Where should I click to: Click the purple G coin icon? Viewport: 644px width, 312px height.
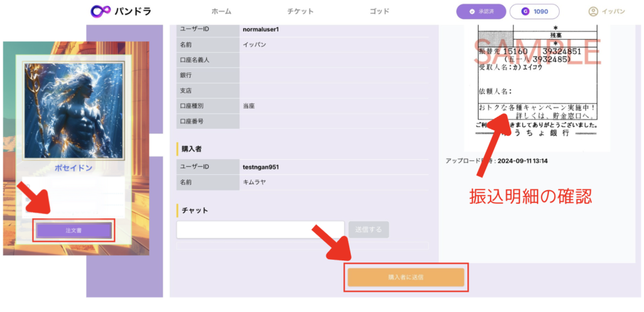[525, 11]
